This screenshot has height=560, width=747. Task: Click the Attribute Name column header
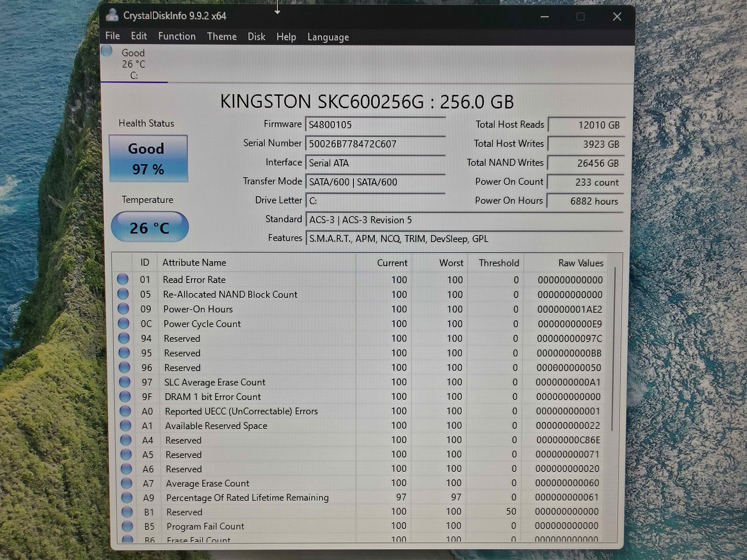tap(256, 262)
